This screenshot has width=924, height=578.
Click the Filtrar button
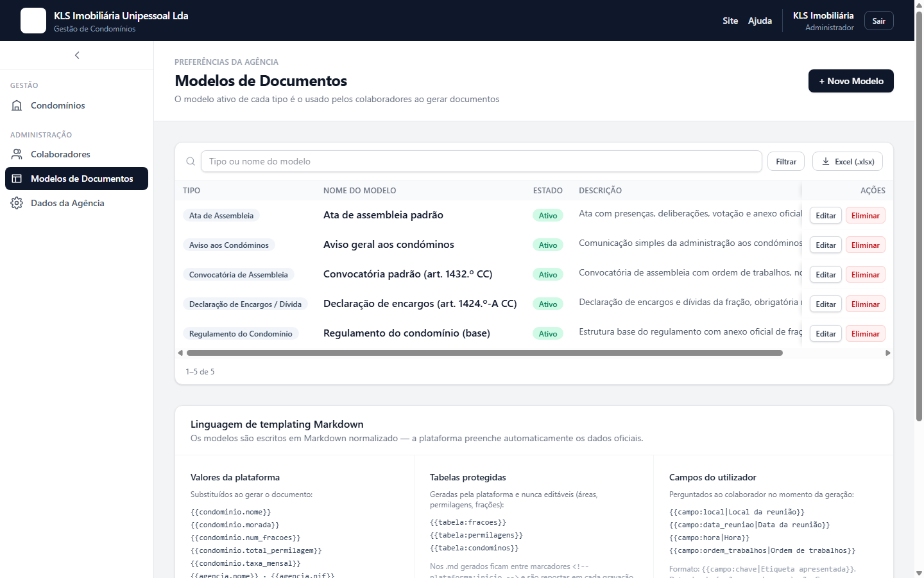point(786,161)
